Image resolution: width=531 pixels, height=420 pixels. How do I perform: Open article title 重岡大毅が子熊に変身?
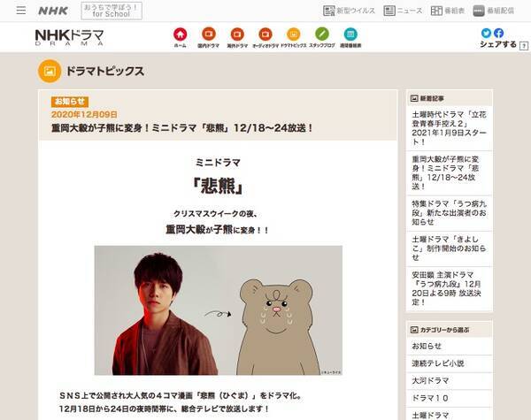pyautogui.click(x=182, y=128)
